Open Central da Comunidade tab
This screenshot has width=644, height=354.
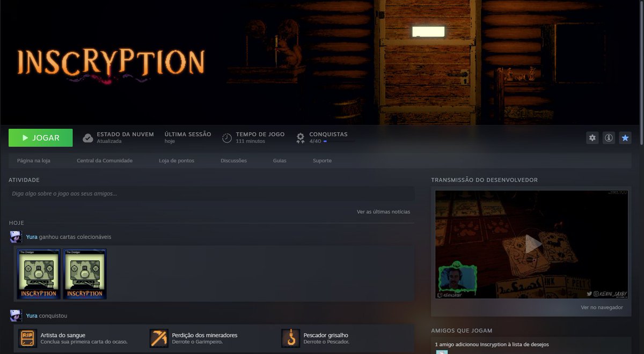click(x=105, y=160)
